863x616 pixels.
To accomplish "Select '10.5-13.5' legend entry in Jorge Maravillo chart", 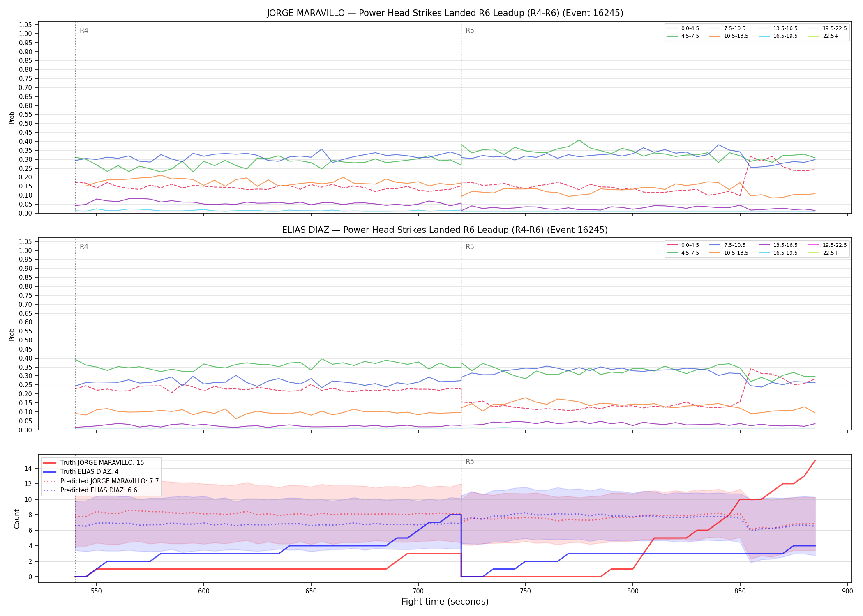I will tap(729, 36).
